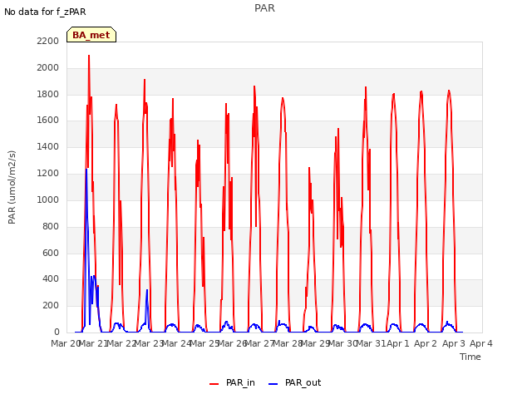
Task: Click the blue PAR_out spike near 1200
Action: pyautogui.click(x=86, y=170)
